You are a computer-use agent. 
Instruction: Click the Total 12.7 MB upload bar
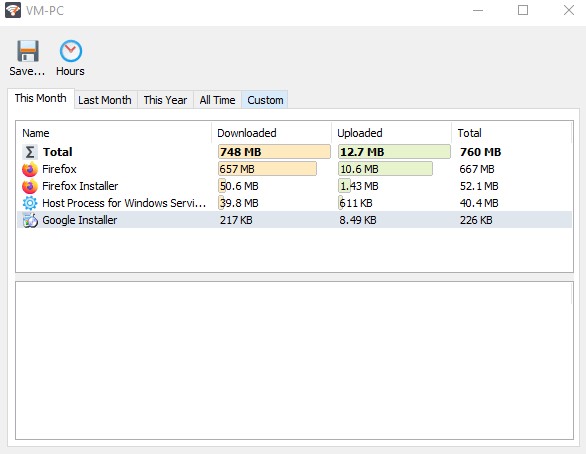click(x=394, y=152)
